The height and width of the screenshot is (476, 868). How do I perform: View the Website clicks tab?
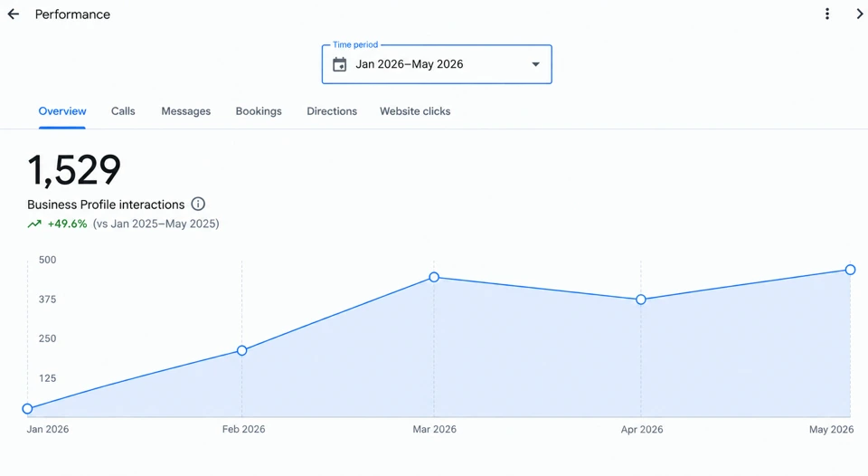(415, 111)
